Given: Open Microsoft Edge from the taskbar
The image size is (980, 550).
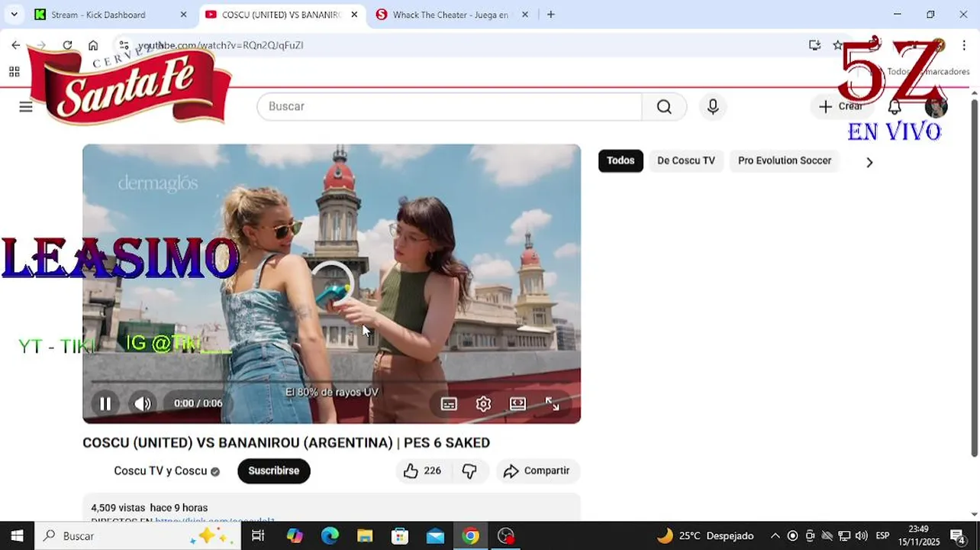Looking at the screenshot, I should click(330, 535).
